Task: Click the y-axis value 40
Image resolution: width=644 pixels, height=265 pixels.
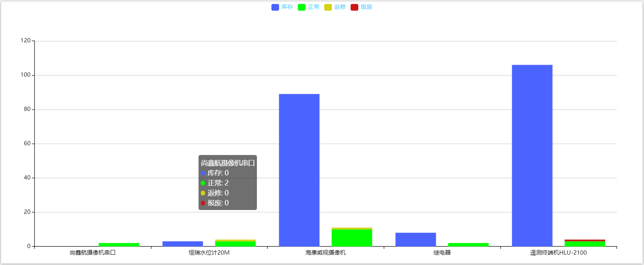Action: [27, 178]
